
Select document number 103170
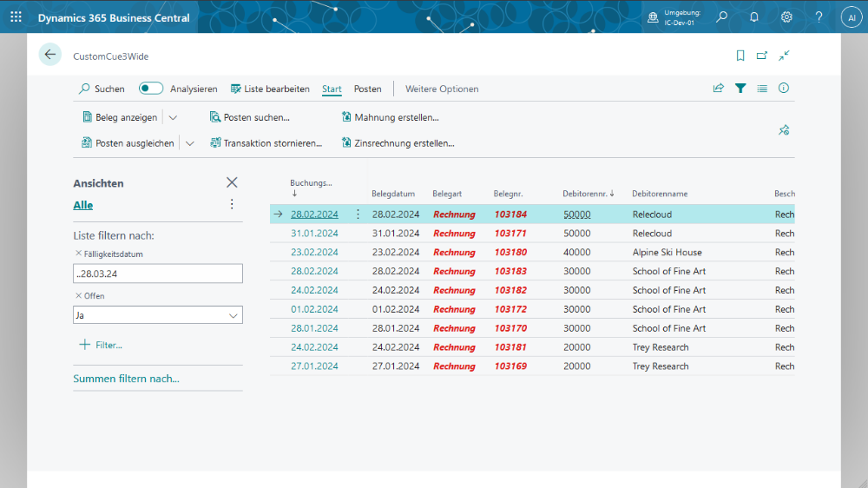(510, 328)
